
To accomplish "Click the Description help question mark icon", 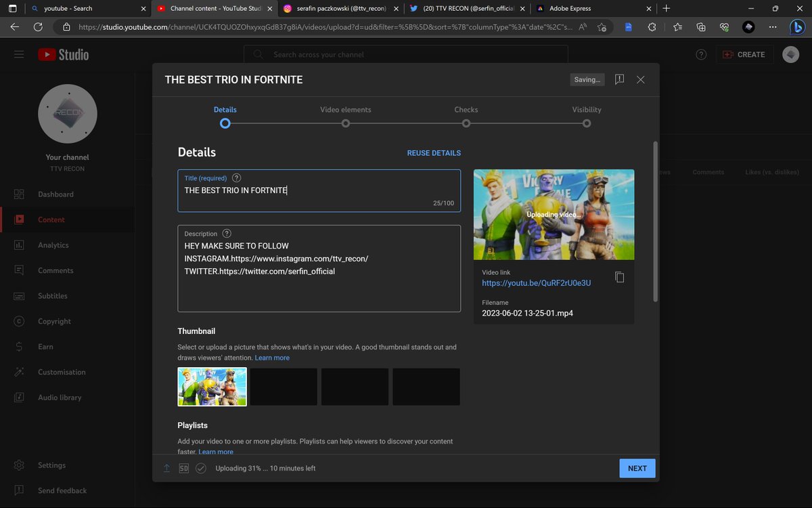I will coord(227,234).
